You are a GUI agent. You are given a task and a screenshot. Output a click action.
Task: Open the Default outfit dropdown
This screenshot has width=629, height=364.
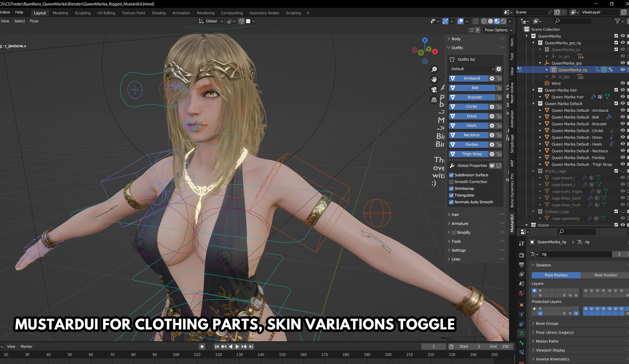coord(472,69)
